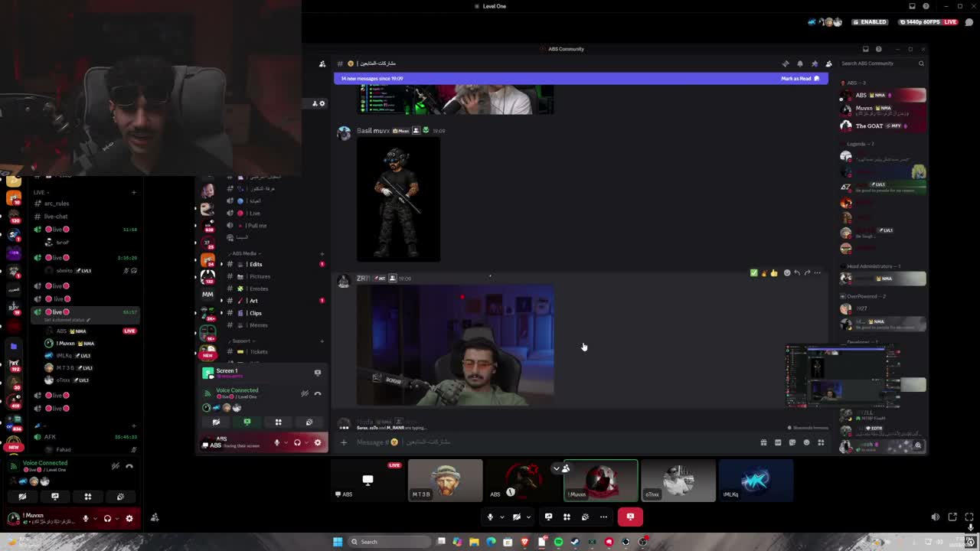Select M T 3 B participant tile

[445, 481]
